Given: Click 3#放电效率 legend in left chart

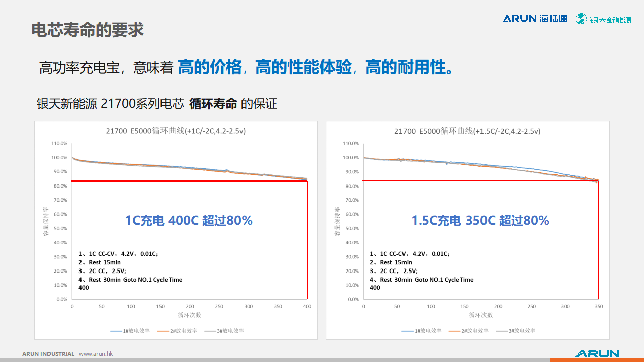Looking at the screenshot, I should [224, 331].
